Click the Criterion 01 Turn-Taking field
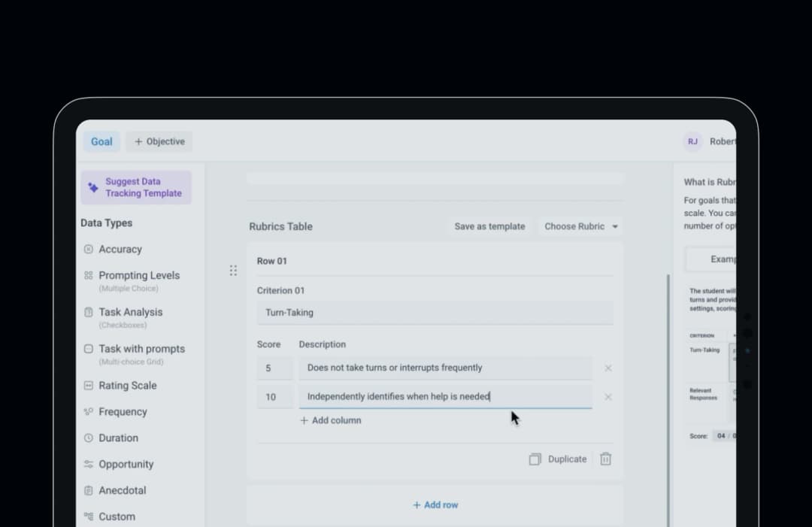The width and height of the screenshot is (812, 527). [435, 313]
